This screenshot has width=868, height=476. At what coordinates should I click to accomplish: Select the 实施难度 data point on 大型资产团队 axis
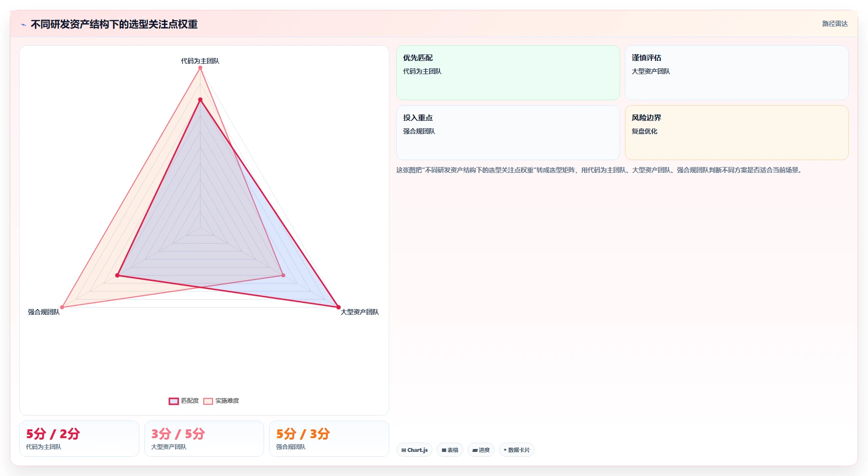coord(283,276)
